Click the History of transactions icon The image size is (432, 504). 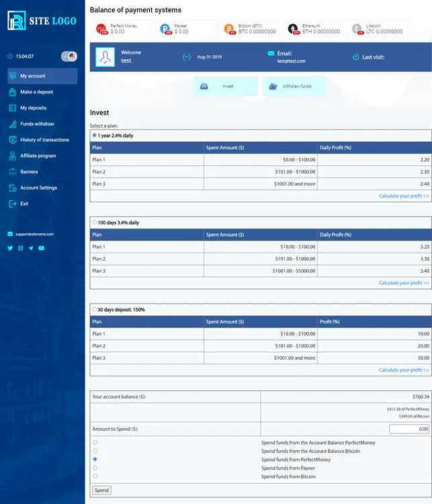coord(13,140)
